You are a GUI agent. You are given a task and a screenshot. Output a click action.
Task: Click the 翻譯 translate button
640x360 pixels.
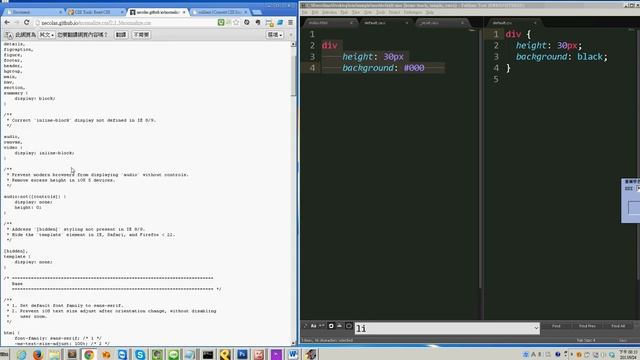pyautogui.click(x=121, y=35)
